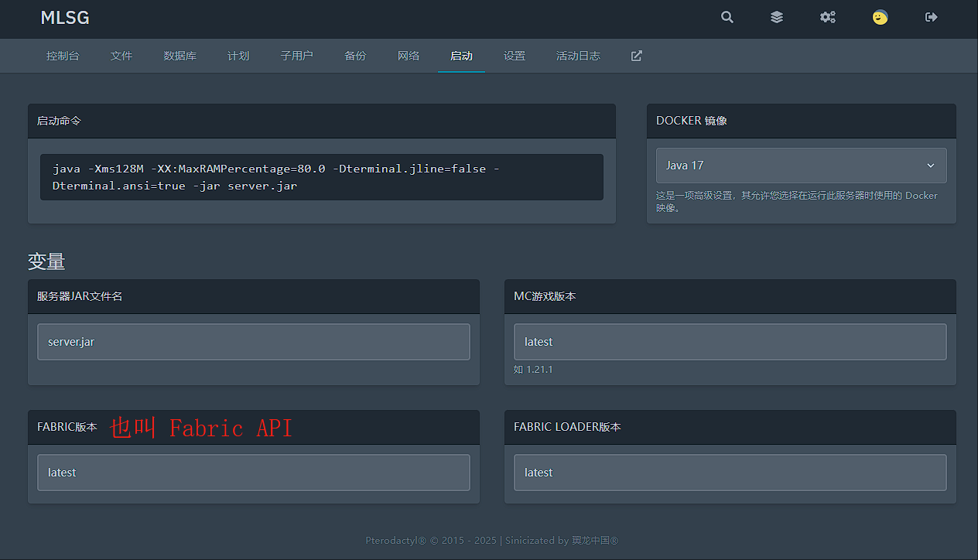This screenshot has width=978, height=560.
Task: Click the 服务器JAR文件名 server.jar field
Action: click(253, 342)
